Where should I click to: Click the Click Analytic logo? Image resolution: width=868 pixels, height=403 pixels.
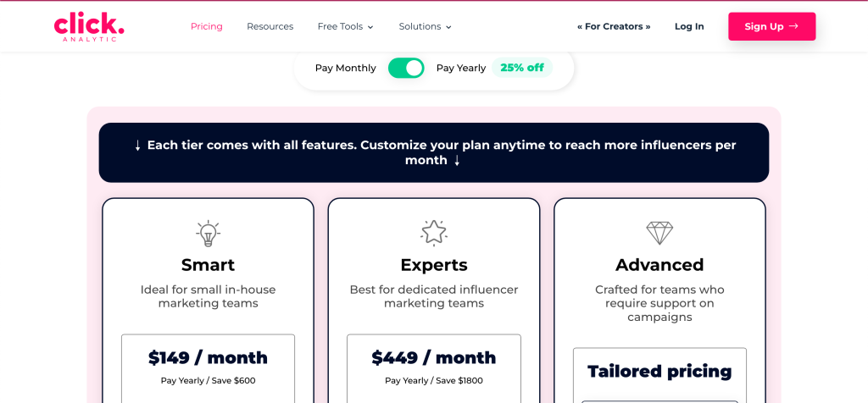point(89,26)
